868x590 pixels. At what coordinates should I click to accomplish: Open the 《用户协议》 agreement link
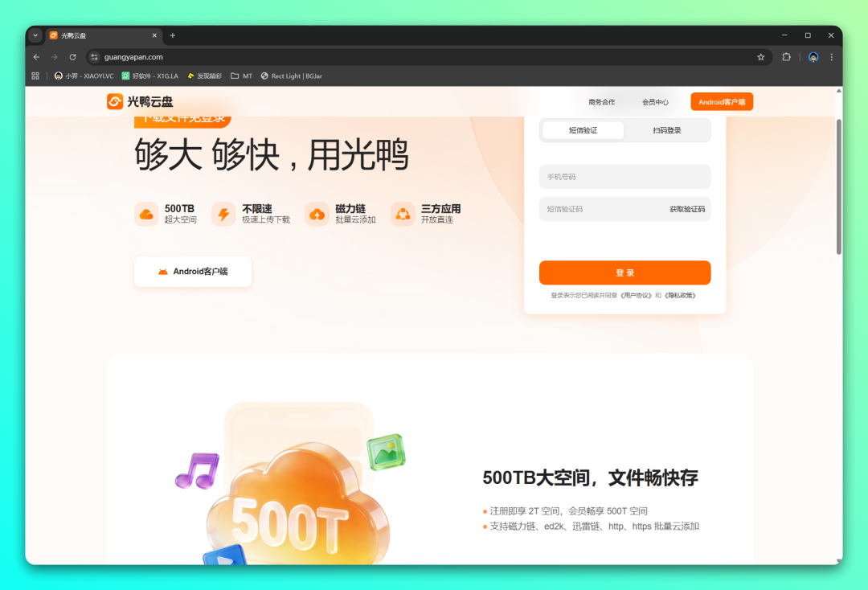(x=637, y=295)
